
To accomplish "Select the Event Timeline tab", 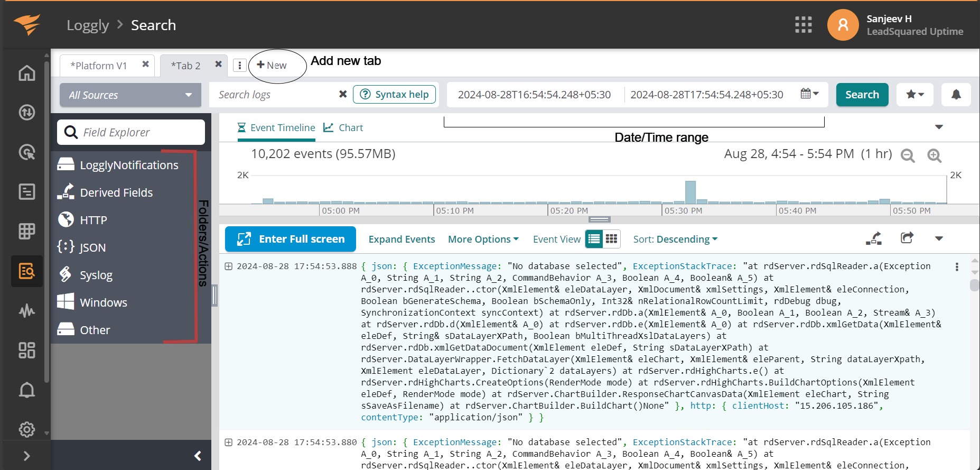I will 276,128.
